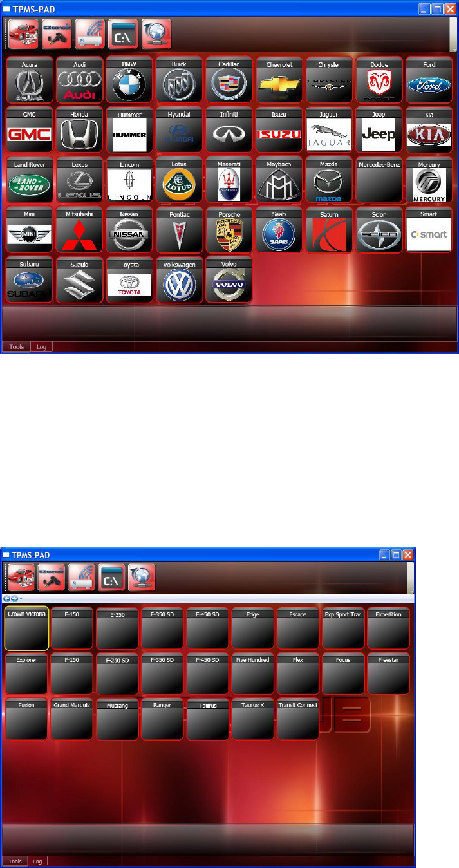Select the Volvo logo tile
Screen dimensions: 459x868
tap(230, 280)
